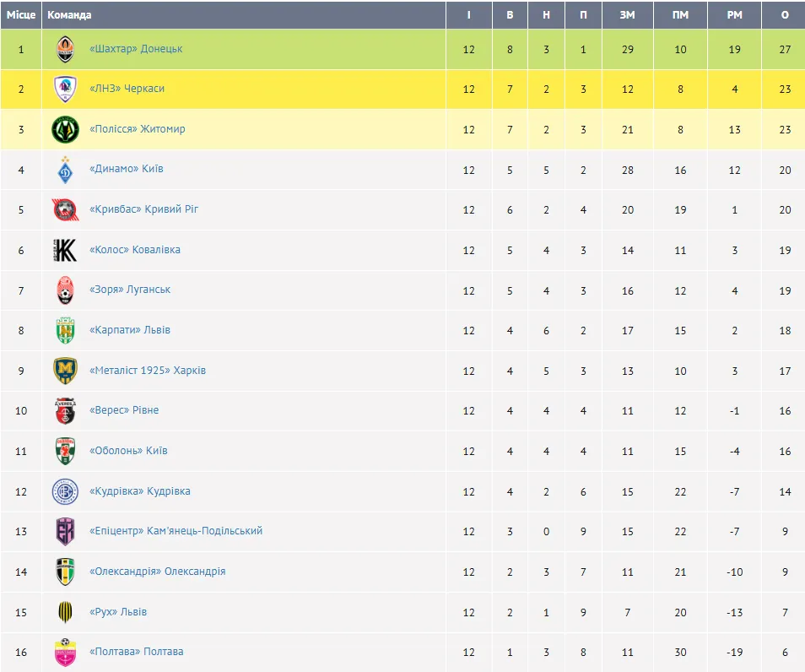Click the «Місце» column header

point(21,15)
